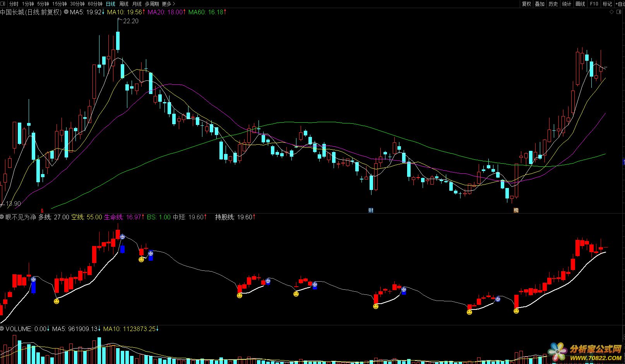This screenshot has width=625, height=364.
Task: Open the F10 company info button
Action: click(594, 4)
